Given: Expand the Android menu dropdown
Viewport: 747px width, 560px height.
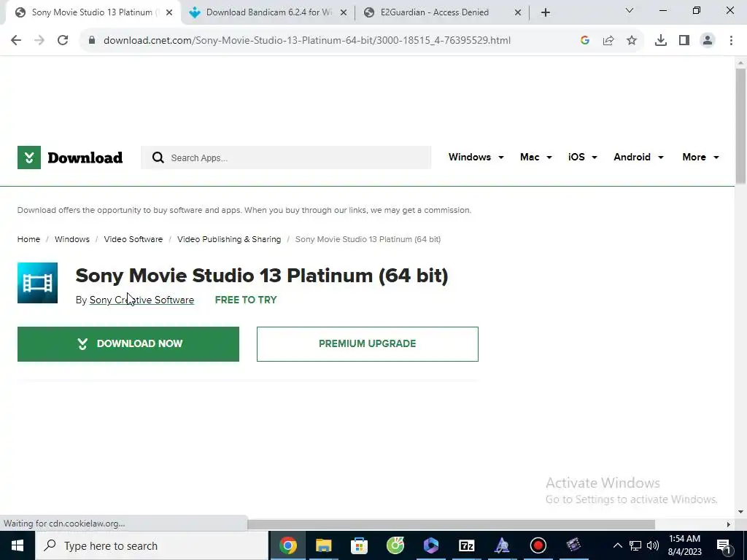Looking at the screenshot, I should (x=638, y=157).
